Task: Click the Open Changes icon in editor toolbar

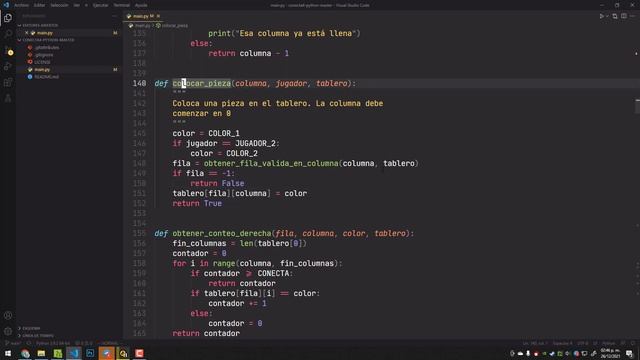Action: click(x=615, y=16)
